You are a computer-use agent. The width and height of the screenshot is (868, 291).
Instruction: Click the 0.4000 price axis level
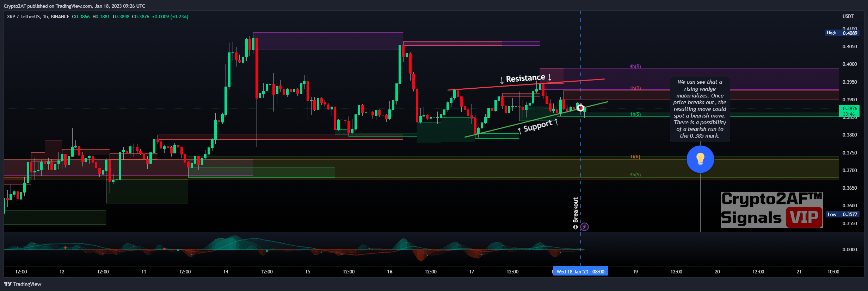pyautogui.click(x=850, y=64)
